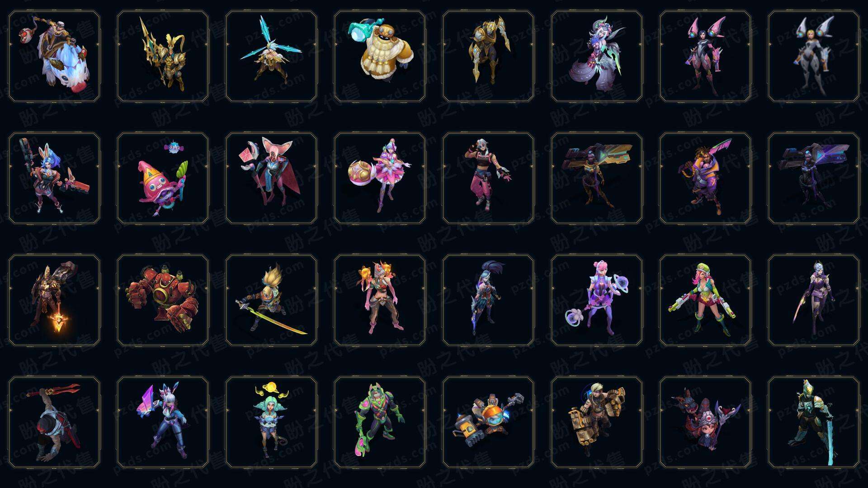868x488 pixels.
Task: Choose the neon green and pink slime figure
Action: 380,422
